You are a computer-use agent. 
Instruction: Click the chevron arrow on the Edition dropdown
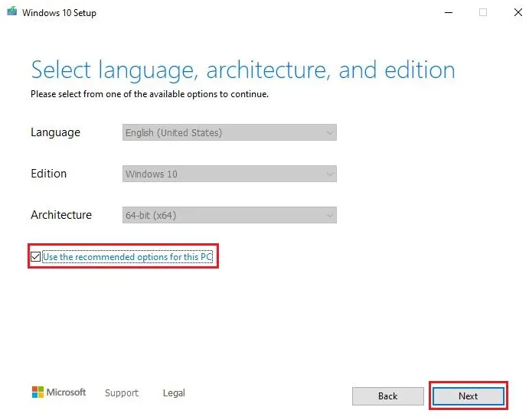pyautogui.click(x=330, y=174)
